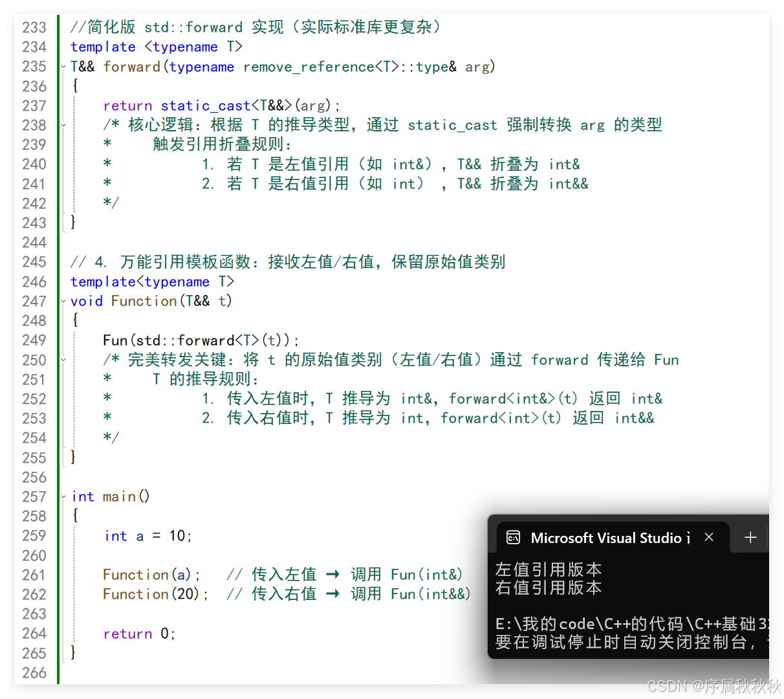Collapse the Function template at line 247
Viewport: 784px width, 699px height.
tap(63, 301)
